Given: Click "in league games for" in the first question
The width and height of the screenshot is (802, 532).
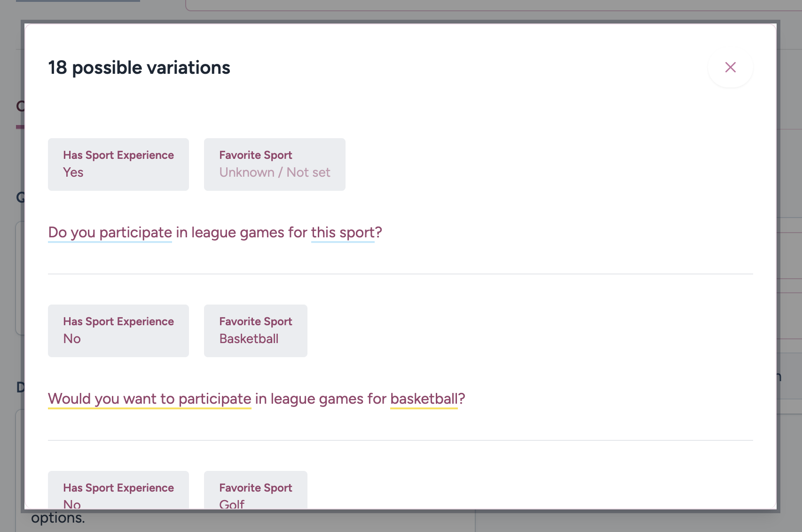Looking at the screenshot, I should 241,232.
